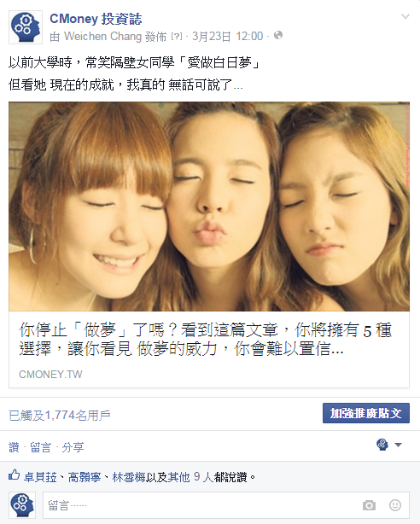Click the globe public privacy icon
Screen dimensions: 420x524
point(278,35)
